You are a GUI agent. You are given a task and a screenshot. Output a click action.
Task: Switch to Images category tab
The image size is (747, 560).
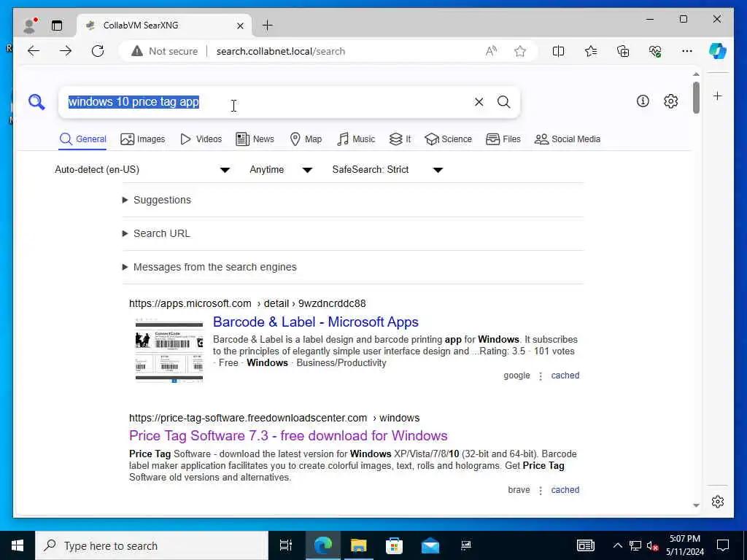tap(143, 139)
